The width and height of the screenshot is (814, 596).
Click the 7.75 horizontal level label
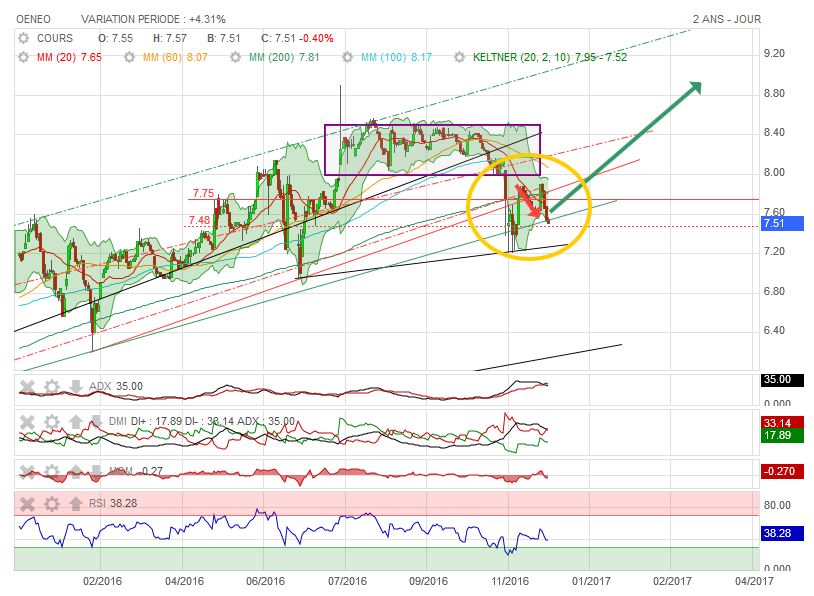[x=203, y=193]
